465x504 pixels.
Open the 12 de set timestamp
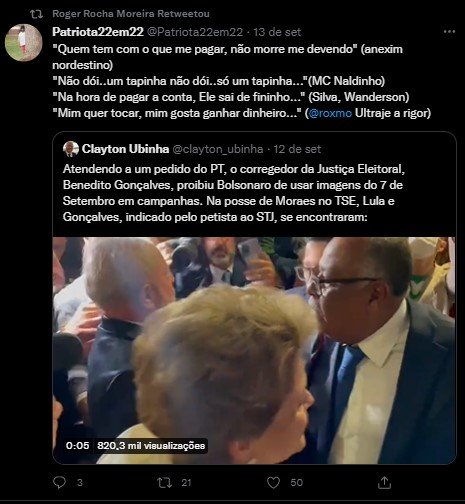point(297,149)
